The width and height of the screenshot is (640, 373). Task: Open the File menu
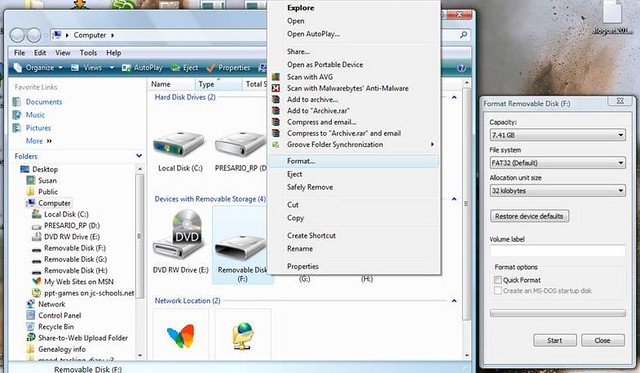[x=19, y=53]
